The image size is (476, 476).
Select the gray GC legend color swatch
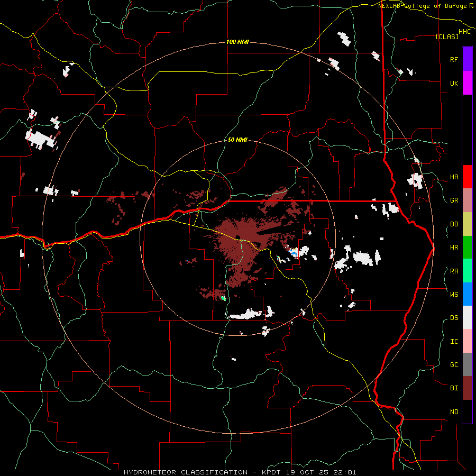click(467, 364)
